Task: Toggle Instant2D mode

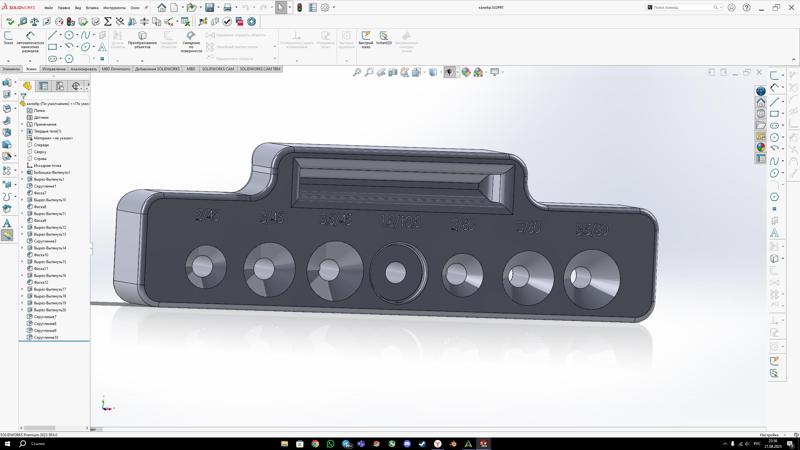Action: tap(384, 38)
